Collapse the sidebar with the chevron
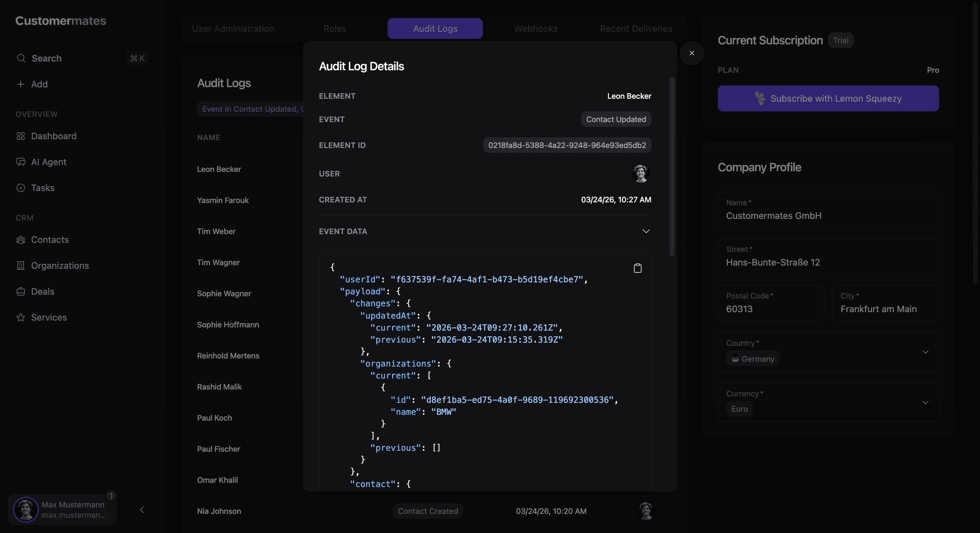The image size is (980, 533). [142, 510]
